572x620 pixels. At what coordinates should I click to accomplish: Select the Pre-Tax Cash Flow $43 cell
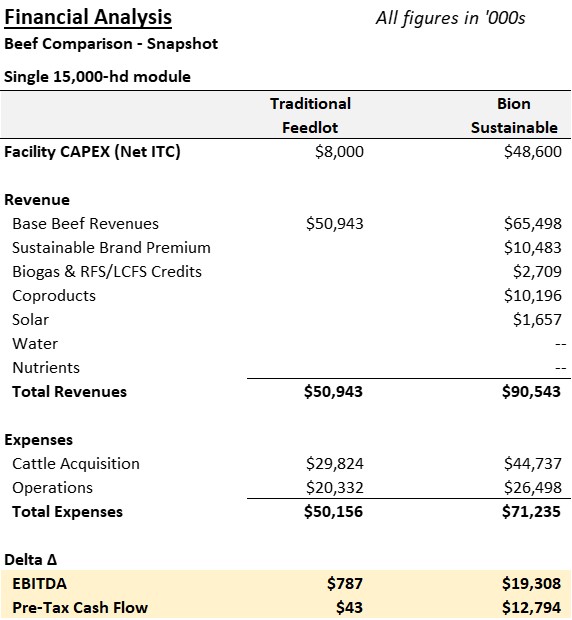pos(349,608)
